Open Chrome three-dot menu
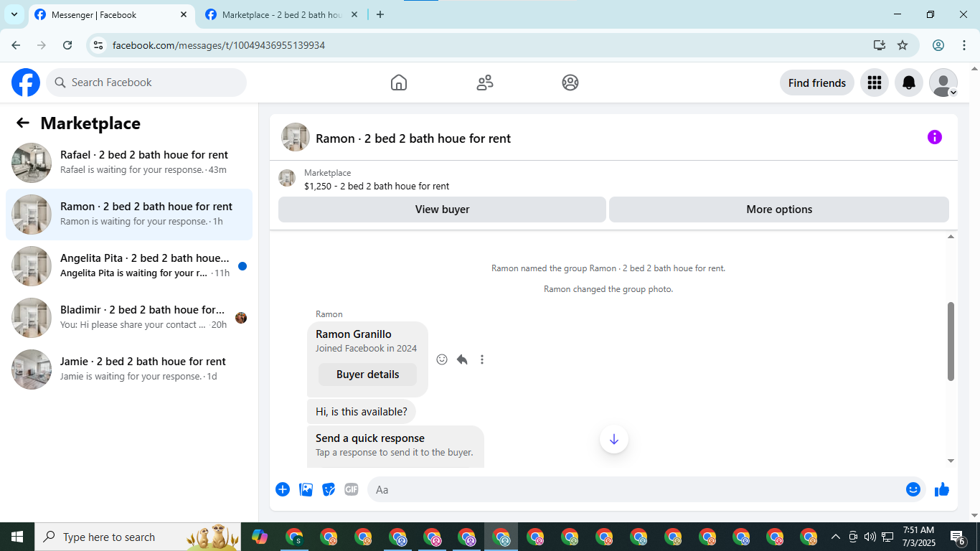980x551 pixels. [x=964, y=45]
